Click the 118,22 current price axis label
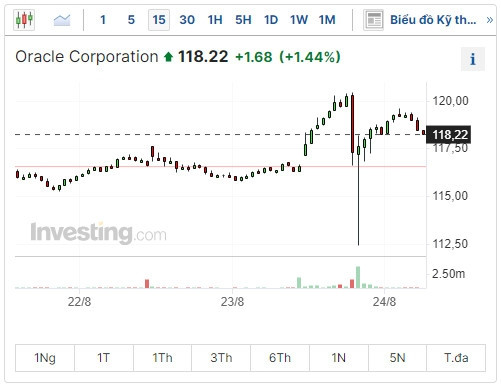 (x=449, y=135)
